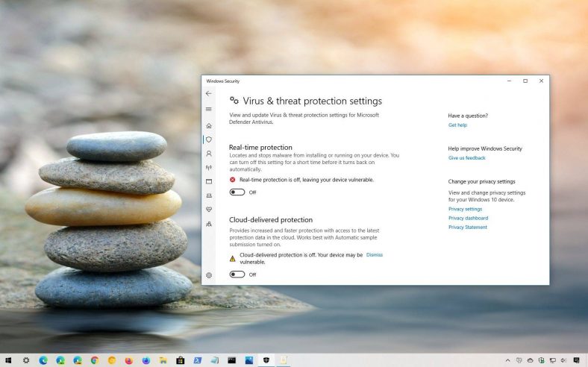The image size is (588, 367).
Task: Open Settings gear in Windows Security sidebar
Action: 209,275
